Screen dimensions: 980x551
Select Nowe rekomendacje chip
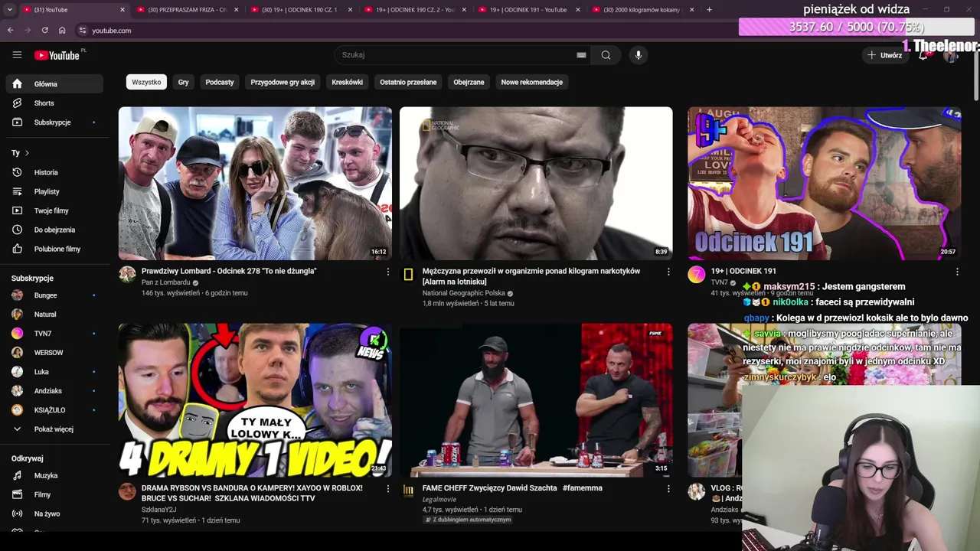(x=531, y=82)
